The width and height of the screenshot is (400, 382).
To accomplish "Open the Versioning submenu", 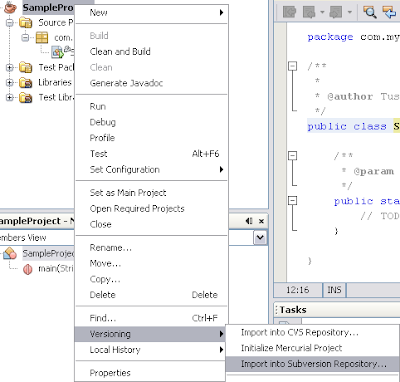I will [150, 334].
